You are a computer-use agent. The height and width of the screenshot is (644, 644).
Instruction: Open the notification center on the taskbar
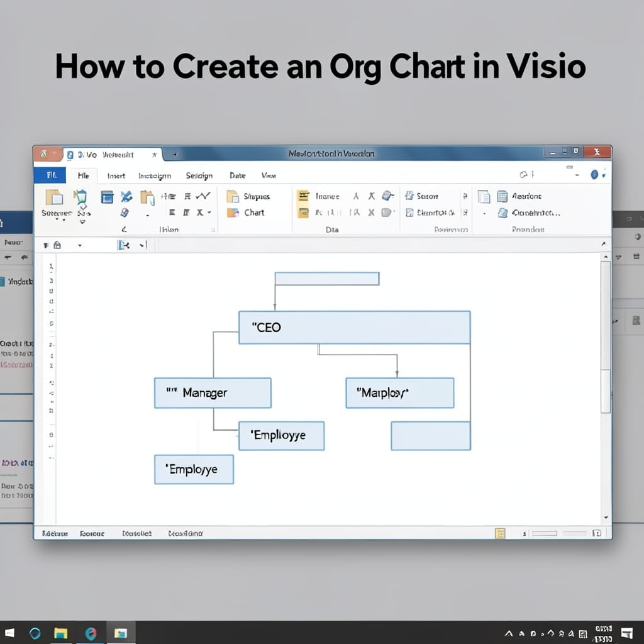(x=627, y=633)
